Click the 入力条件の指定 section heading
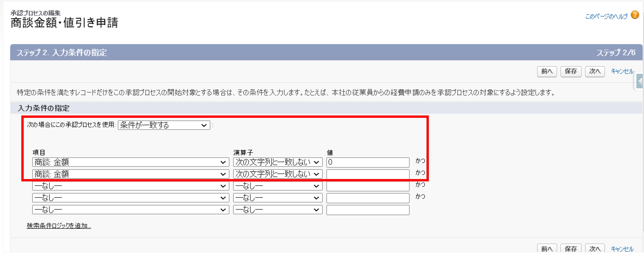The image size is (644, 255). tap(43, 108)
